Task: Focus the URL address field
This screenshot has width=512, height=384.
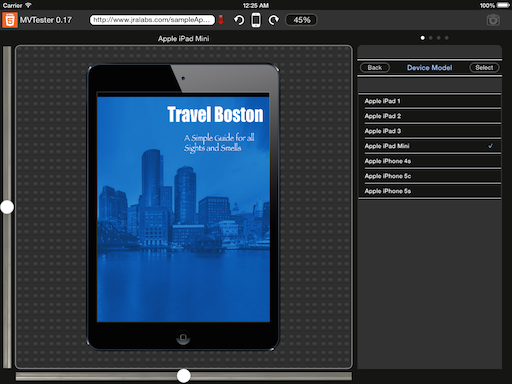Action: [152, 20]
